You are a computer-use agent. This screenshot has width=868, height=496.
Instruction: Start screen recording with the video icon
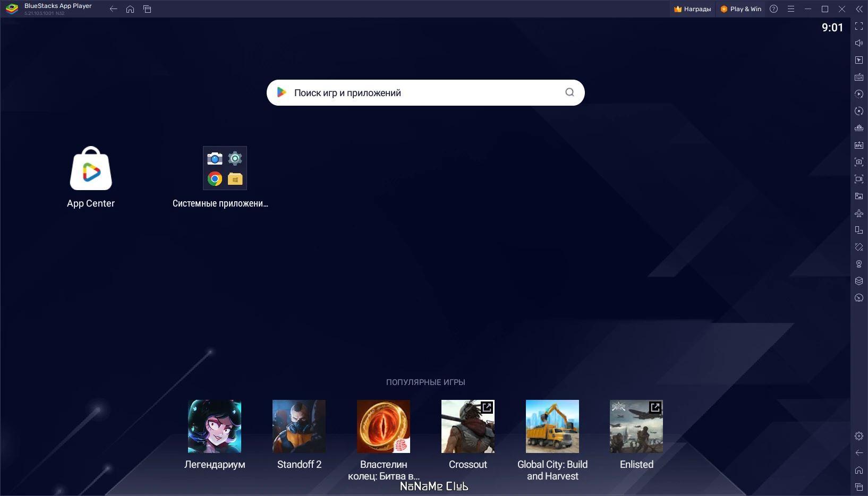pos(858,179)
